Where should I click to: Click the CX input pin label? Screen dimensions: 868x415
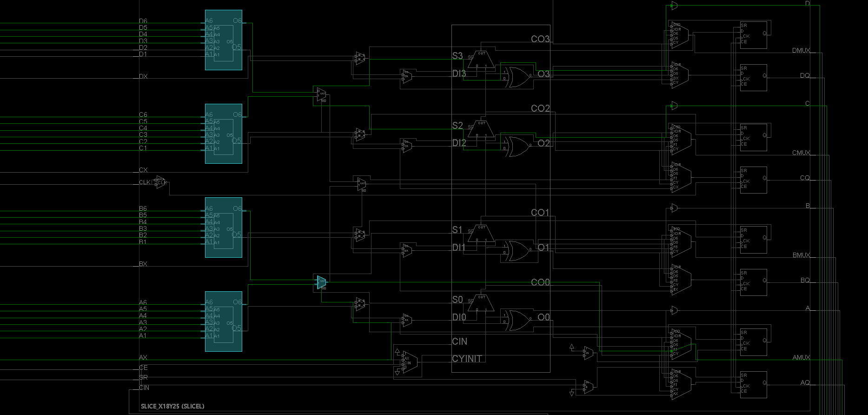coord(143,170)
